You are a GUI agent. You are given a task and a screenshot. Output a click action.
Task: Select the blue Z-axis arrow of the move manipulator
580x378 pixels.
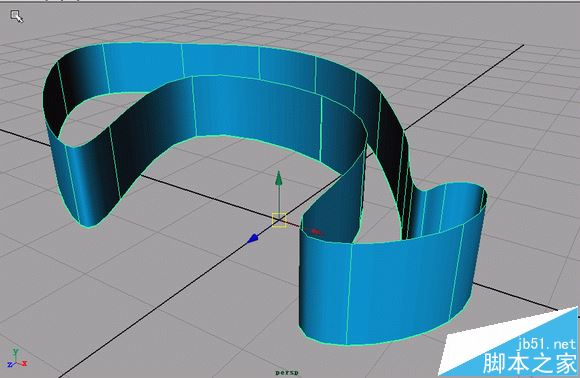(253, 239)
